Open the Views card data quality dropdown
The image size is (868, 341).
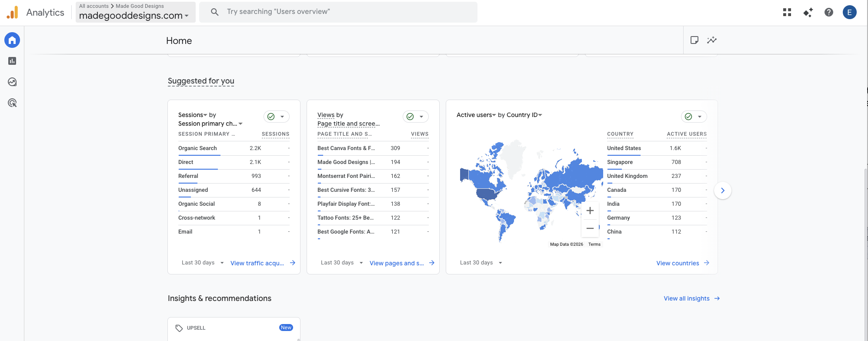pos(416,117)
